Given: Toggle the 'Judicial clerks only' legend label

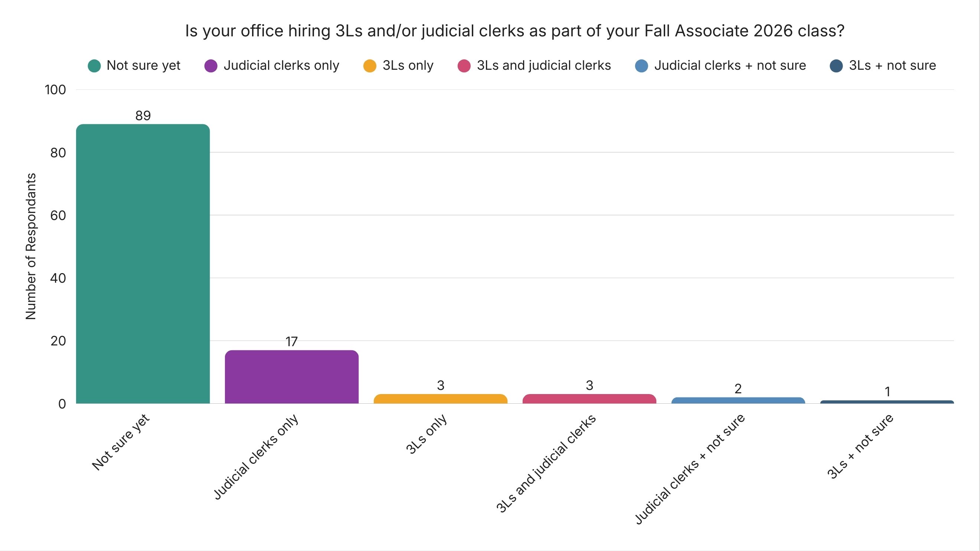Looking at the screenshot, I should tap(281, 65).
